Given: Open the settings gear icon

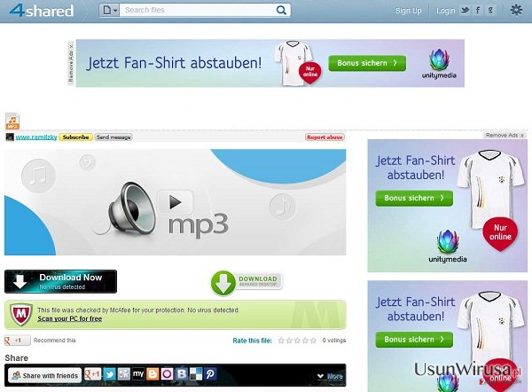Looking at the screenshot, I should pos(516,10).
